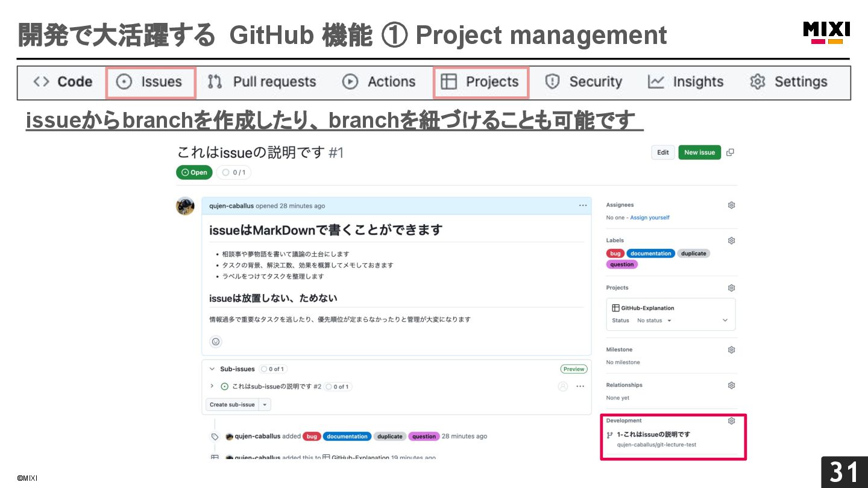
Task: Click the documentation label in sidebar
Action: click(651, 254)
